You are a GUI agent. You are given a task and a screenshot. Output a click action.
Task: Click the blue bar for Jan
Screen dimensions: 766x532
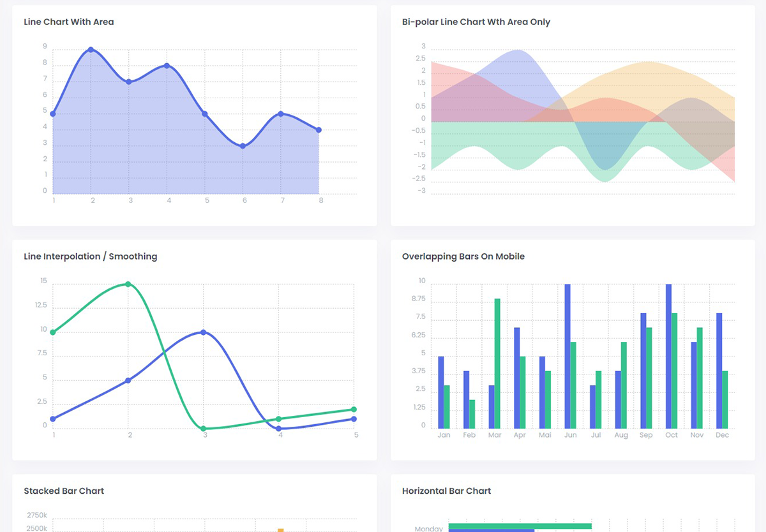click(x=441, y=392)
